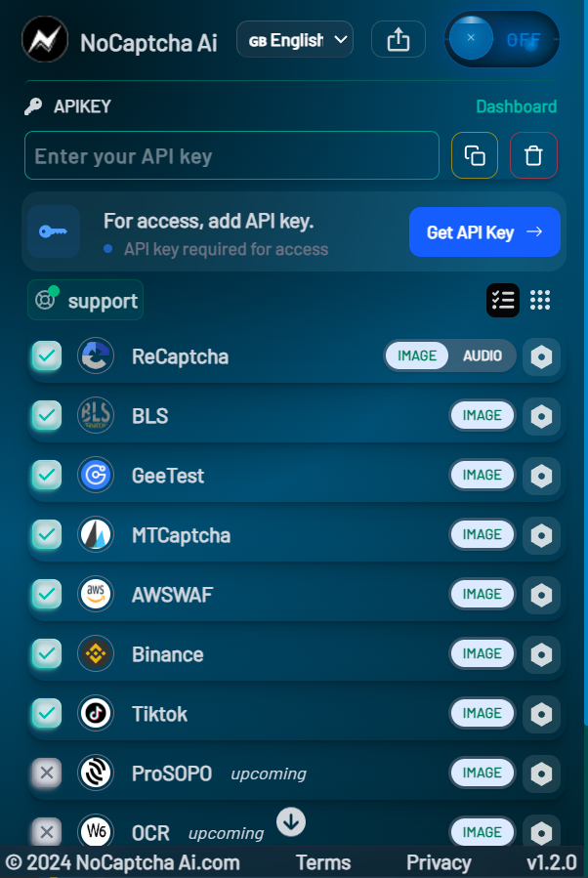Click the Enter your API key field
Image resolution: width=588 pixels, height=878 pixels.
(231, 154)
